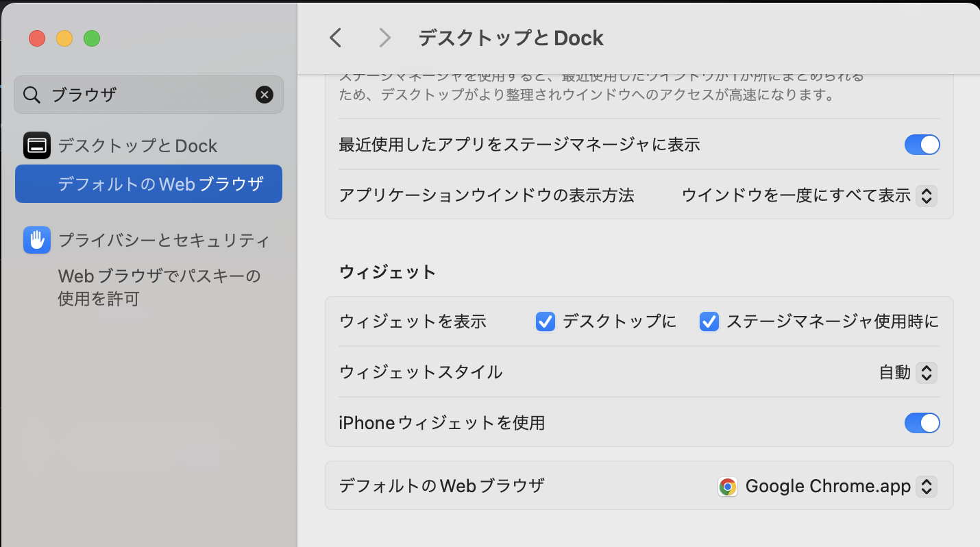Disable the iPhoneウィジェットを使用 switch

click(922, 423)
